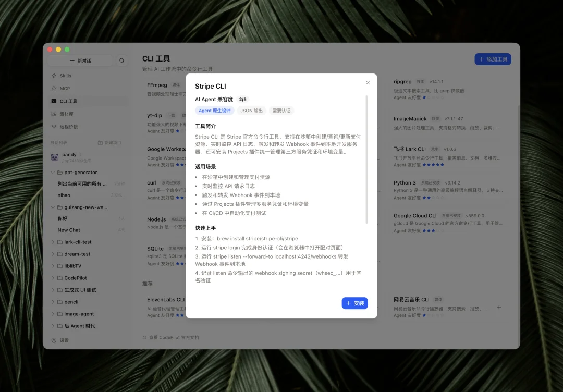This screenshot has width=563, height=392.
Task: Expand the lark-cli-test folder
Action: (54, 242)
